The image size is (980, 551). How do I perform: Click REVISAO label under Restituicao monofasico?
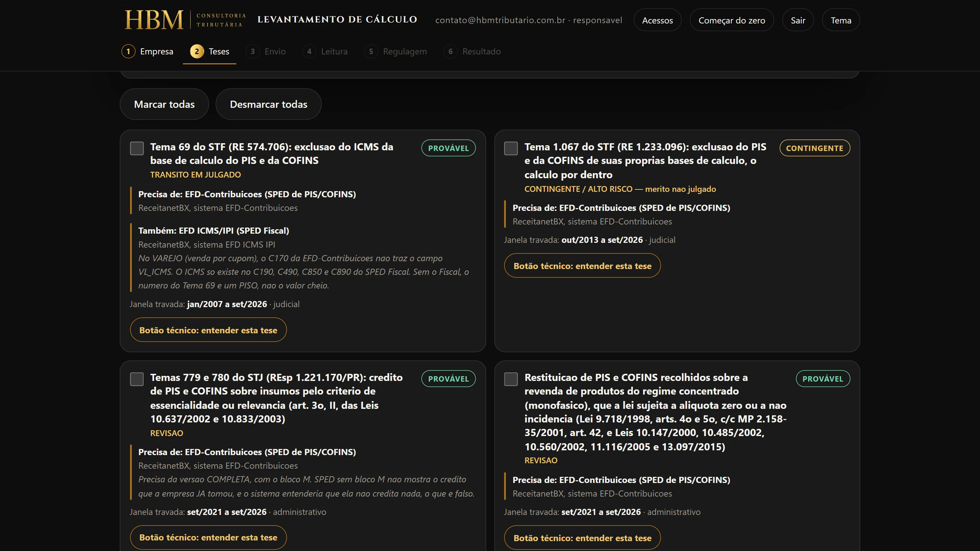click(x=541, y=460)
